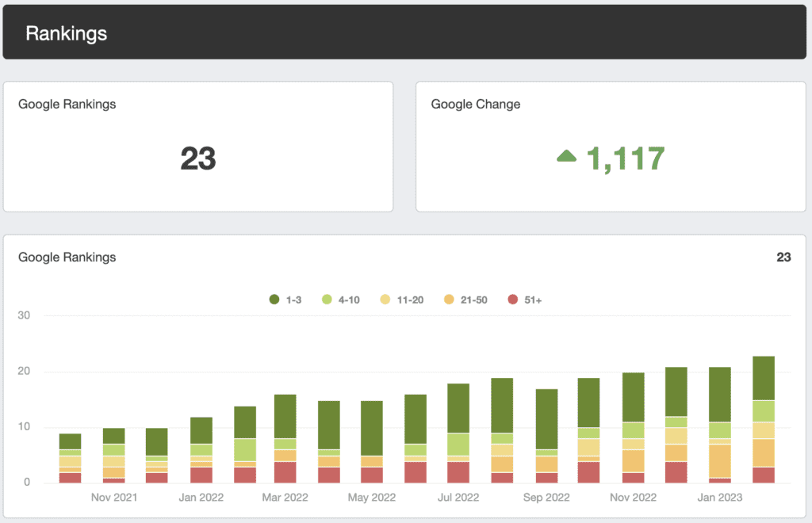The width and height of the screenshot is (812, 523).
Task: Click the 30 y-axis label
Action: coord(24,315)
